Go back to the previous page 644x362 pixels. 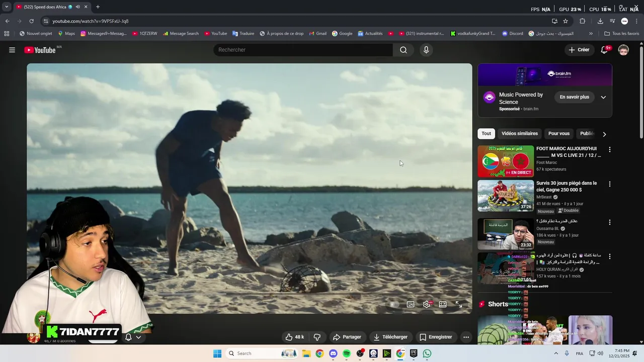point(7,21)
